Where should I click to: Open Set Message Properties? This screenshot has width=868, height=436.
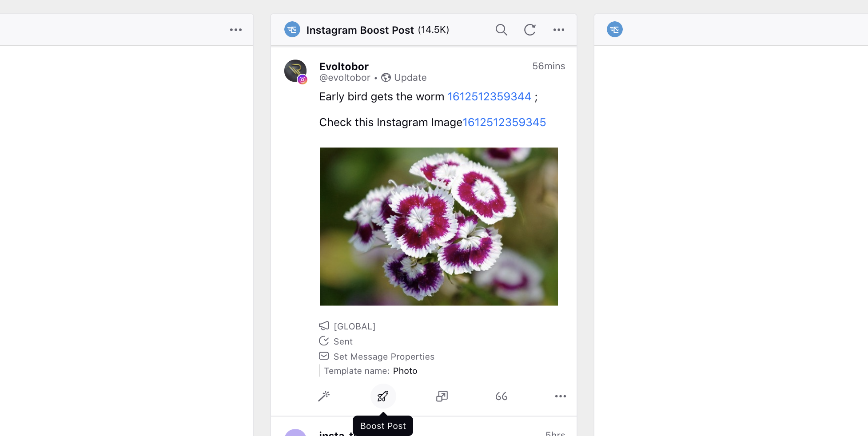pyautogui.click(x=384, y=357)
